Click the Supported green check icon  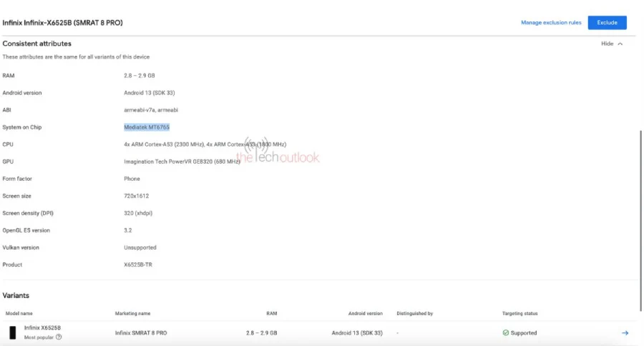506,333
